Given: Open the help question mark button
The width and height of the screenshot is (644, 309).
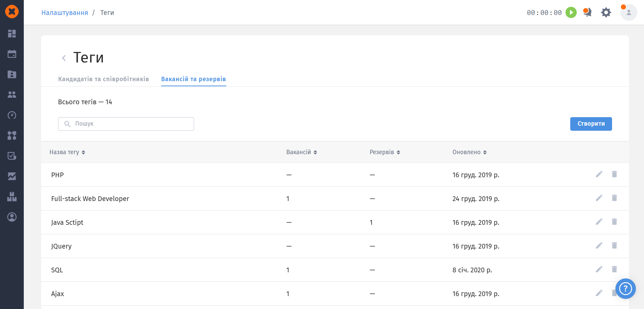Looking at the screenshot, I should click(625, 289).
